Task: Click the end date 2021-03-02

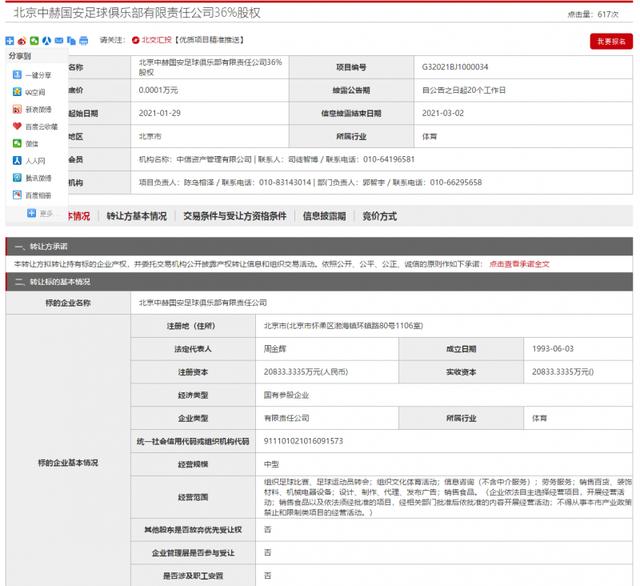Action: pyautogui.click(x=443, y=113)
